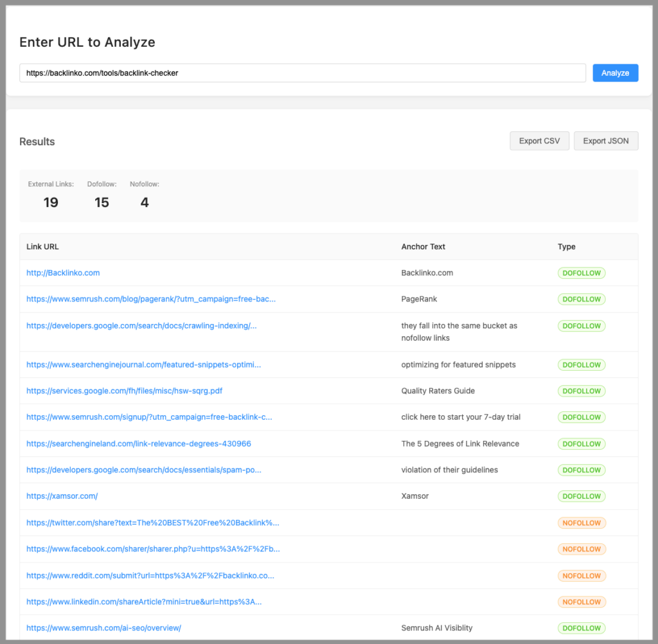Click the URL input field
The width and height of the screenshot is (658, 644).
click(302, 73)
